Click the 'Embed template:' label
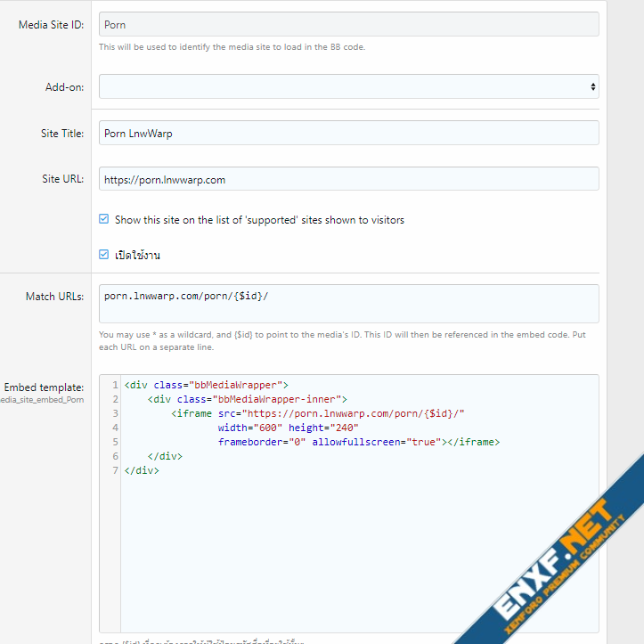 pos(44,387)
